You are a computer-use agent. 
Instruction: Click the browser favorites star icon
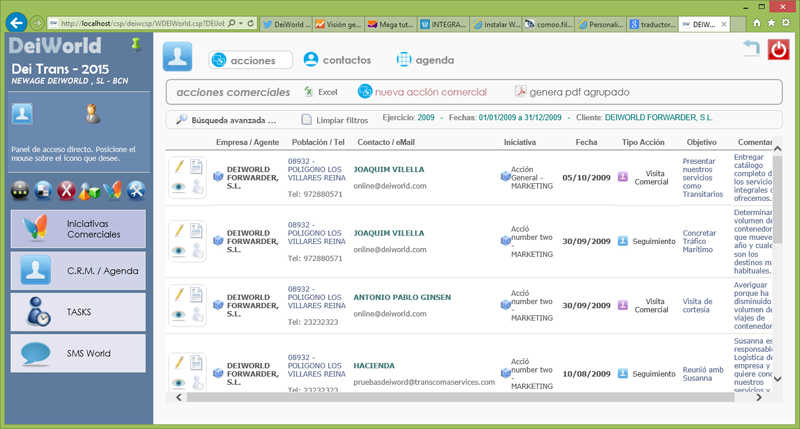click(x=771, y=23)
